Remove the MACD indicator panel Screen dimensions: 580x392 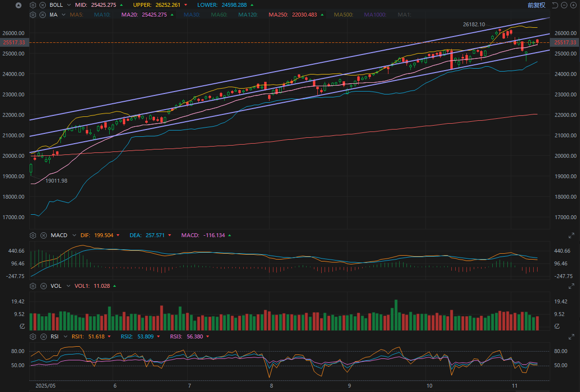(43, 235)
